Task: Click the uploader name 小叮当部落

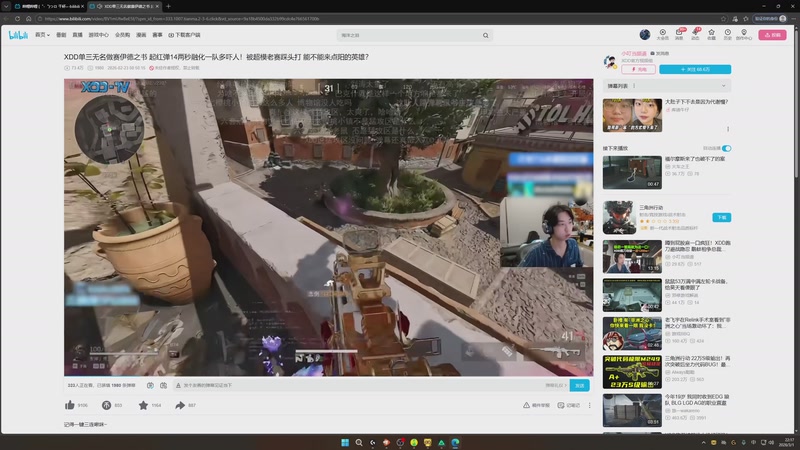Action: pyautogui.click(x=634, y=53)
